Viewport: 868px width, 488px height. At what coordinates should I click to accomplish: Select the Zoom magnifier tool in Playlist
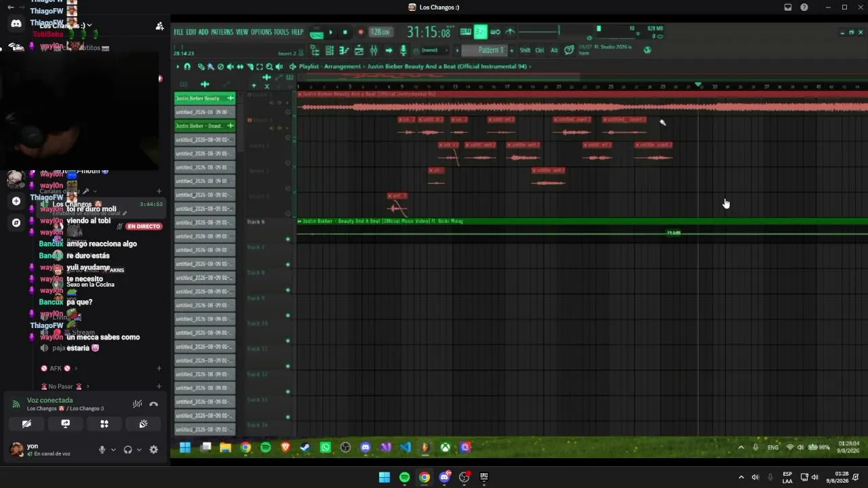pyautogui.click(x=269, y=66)
